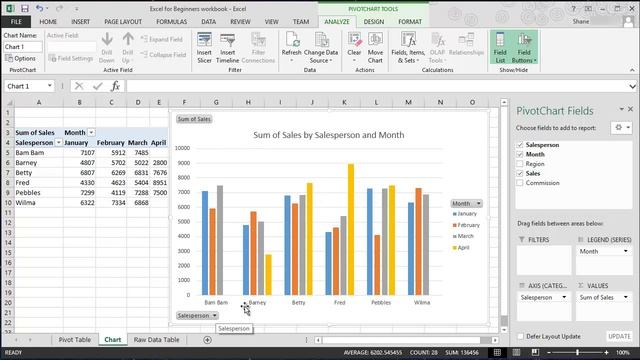Expand the Name Box dropdown
The image size is (640, 360).
click(x=49, y=86)
